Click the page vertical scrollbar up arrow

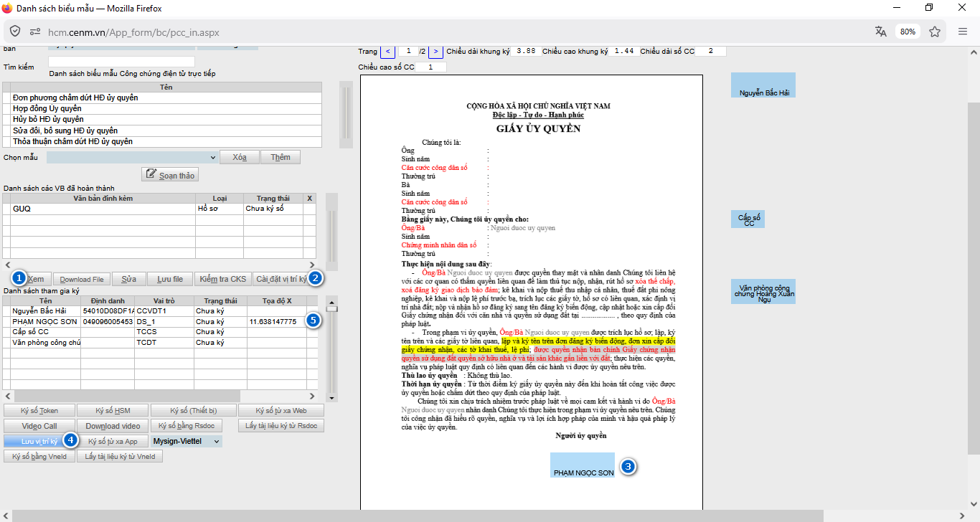pyautogui.click(x=974, y=52)
